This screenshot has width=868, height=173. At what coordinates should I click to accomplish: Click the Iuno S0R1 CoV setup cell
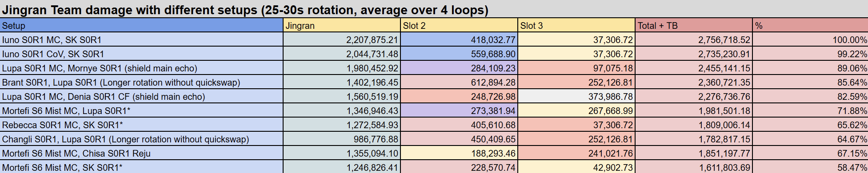click(x=141, y=54)
